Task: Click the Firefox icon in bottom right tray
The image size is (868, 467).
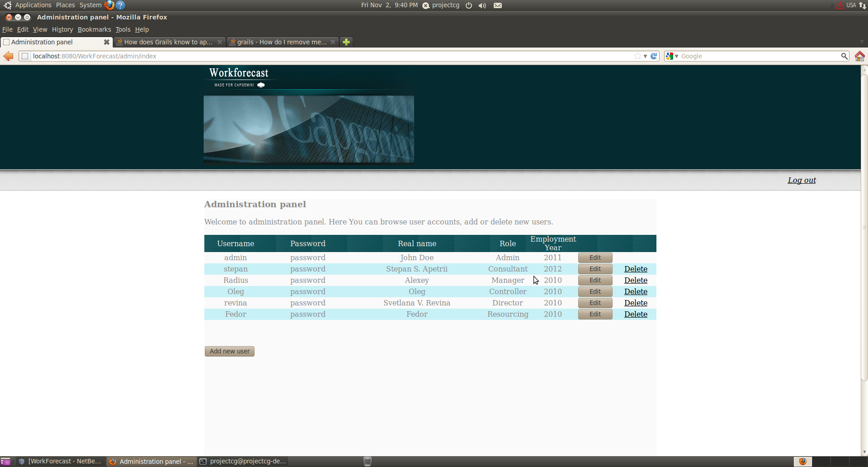Action: click(x=803, y=462)
